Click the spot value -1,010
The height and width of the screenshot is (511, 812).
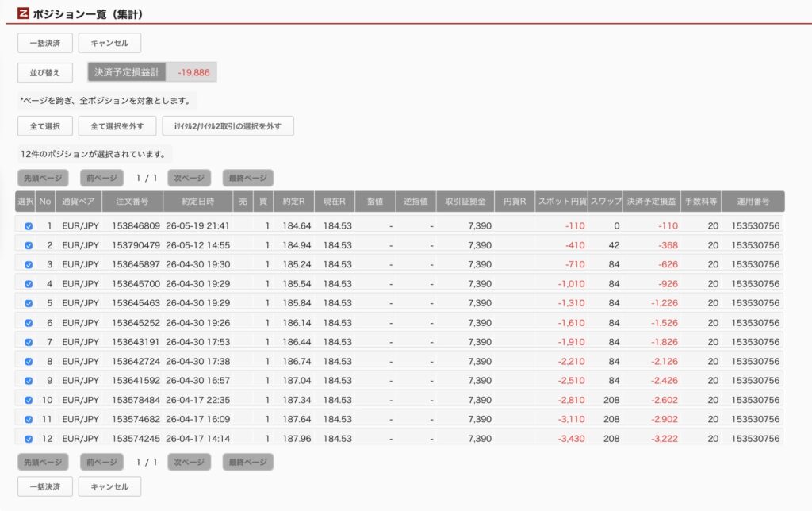point(571,284)
